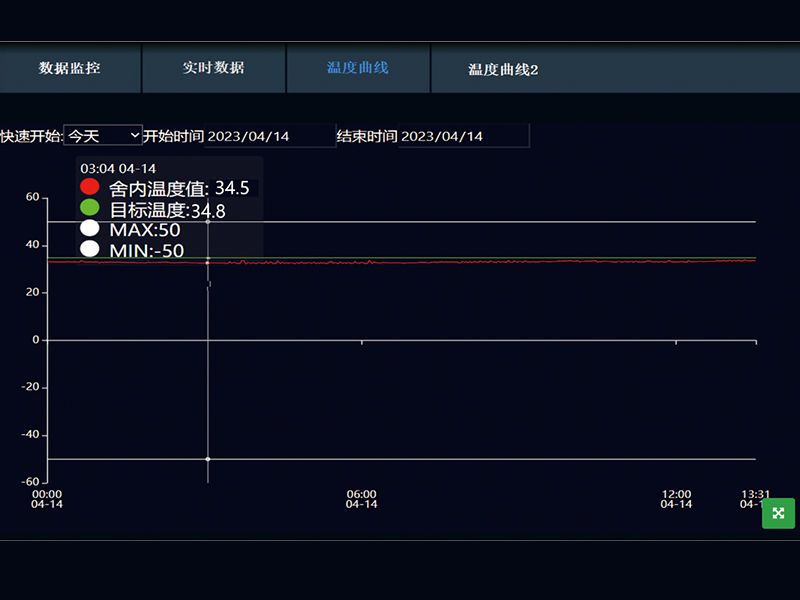The width and height of the screenshot is (800, 600).
Task: Toggle the MAX:50 limit line display
Action: click(88, 228)
